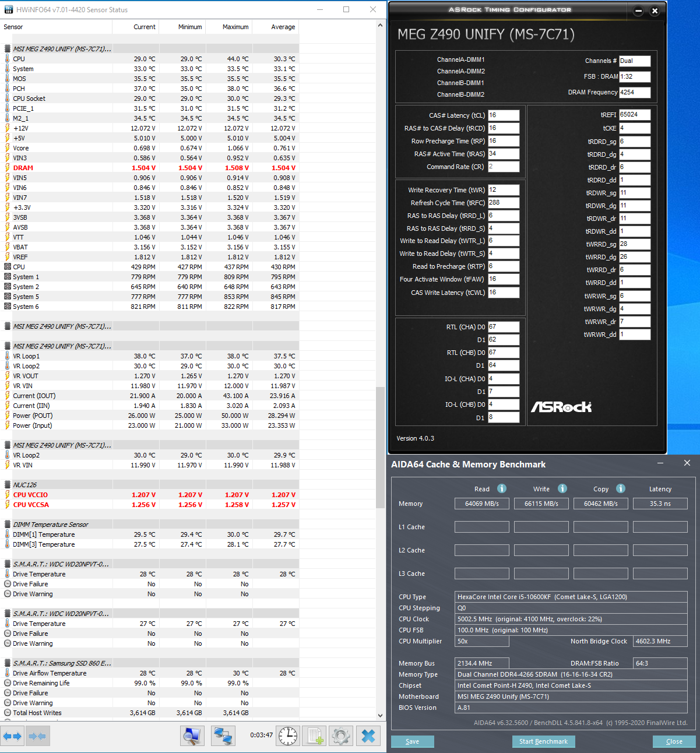Click the CPU Type value in AIDA64
This screenshot has height=753, width=700.
pyautogui.click(x=571, y=597)
